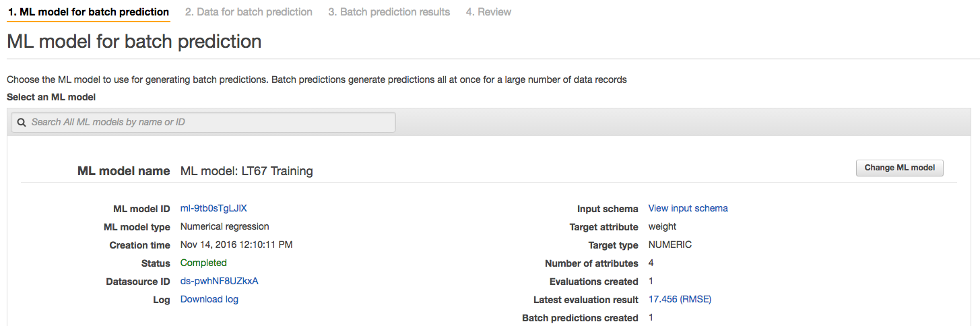This screenshot has width=980, height=326.
Task: Open the Batch prediction results step
Action: pyautogui.click(x=389, y=12)
